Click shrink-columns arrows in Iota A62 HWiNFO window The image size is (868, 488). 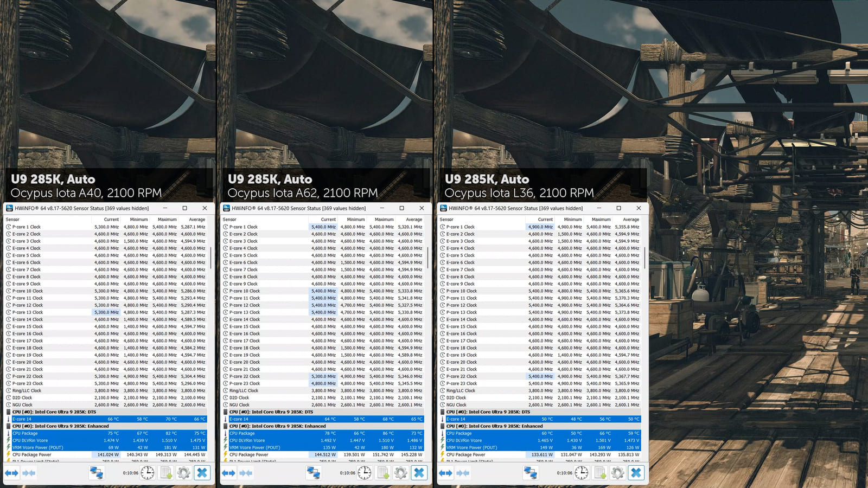(x=246, y=473)
